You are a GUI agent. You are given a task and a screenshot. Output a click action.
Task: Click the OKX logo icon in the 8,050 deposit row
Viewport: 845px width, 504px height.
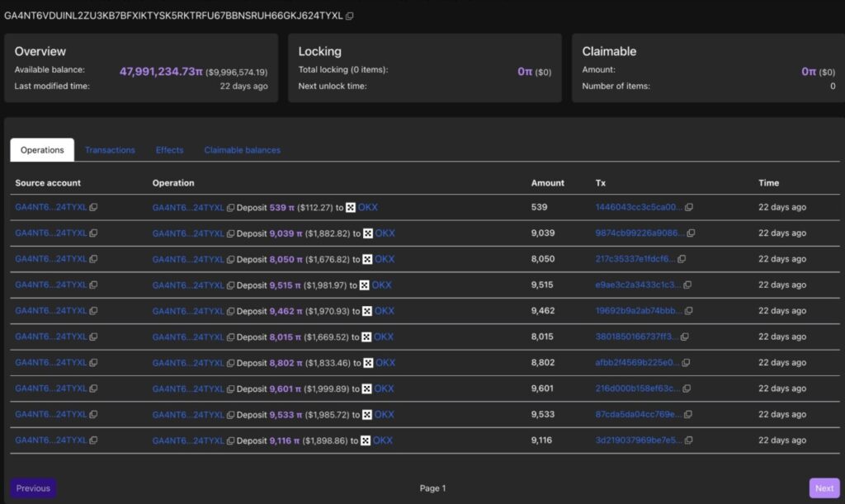[x=368, y=259]
